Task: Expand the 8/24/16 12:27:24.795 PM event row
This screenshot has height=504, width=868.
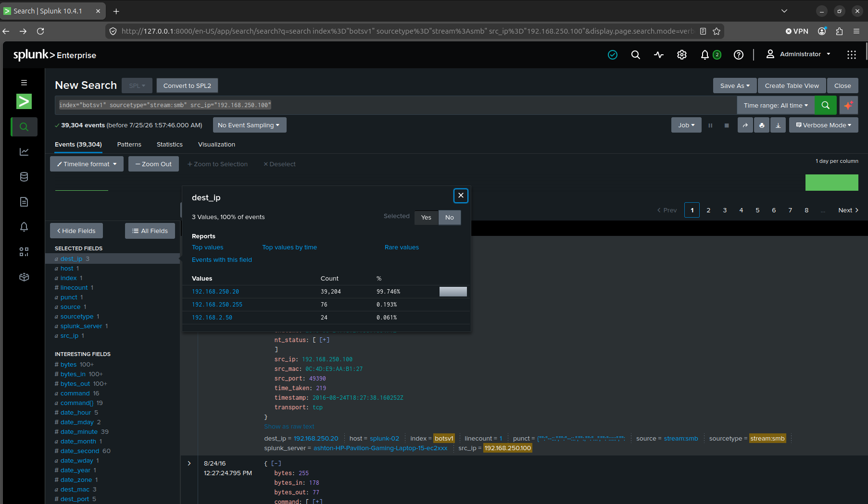Action: (x=189, y=464)
